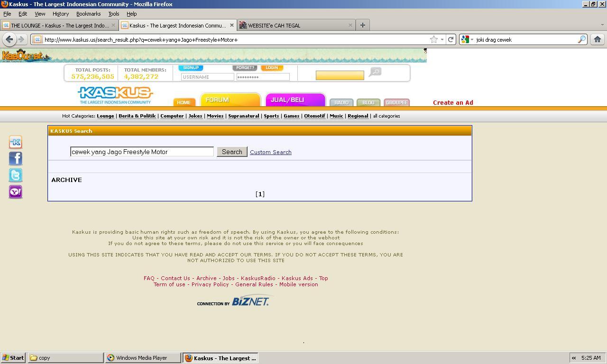
Task: Click the browser Forward arrow button
Action: coord(21,39)
